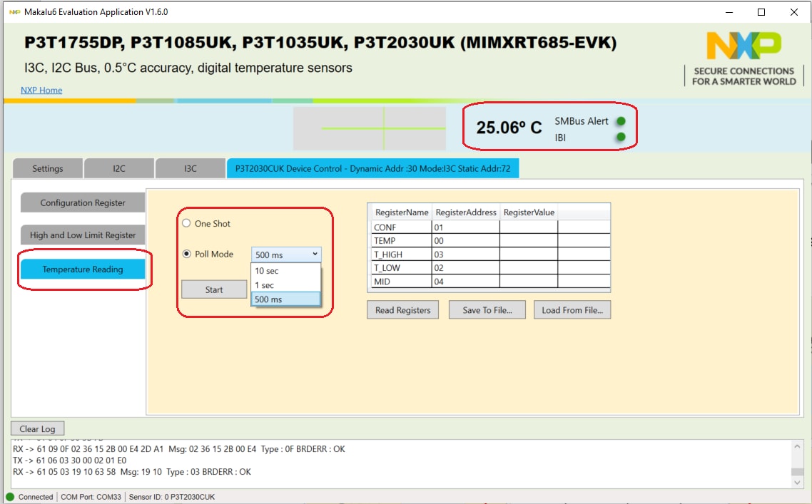Click the Read Registers button
Viewport: 812px width, 504px height.
[402, 310]
